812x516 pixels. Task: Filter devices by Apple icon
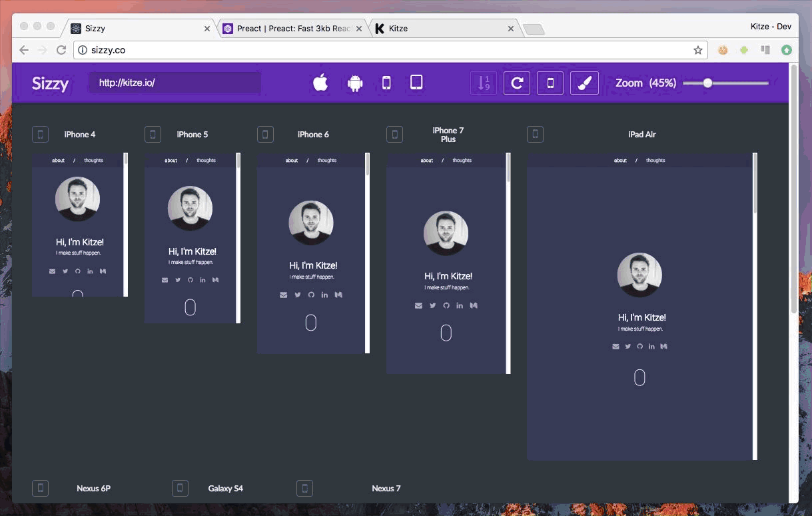pyautogui.click(x=320, y=83)
